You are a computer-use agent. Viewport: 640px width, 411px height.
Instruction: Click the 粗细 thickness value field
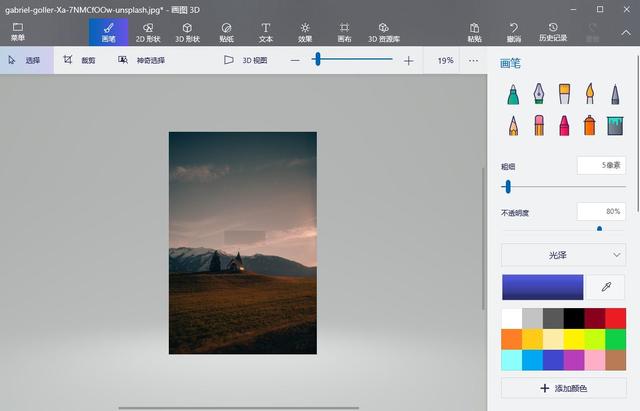coord(601,165)
